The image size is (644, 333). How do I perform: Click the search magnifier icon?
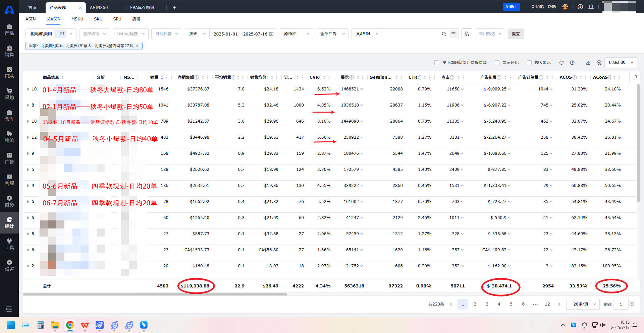pyautogui.click(x=444, y=34)
